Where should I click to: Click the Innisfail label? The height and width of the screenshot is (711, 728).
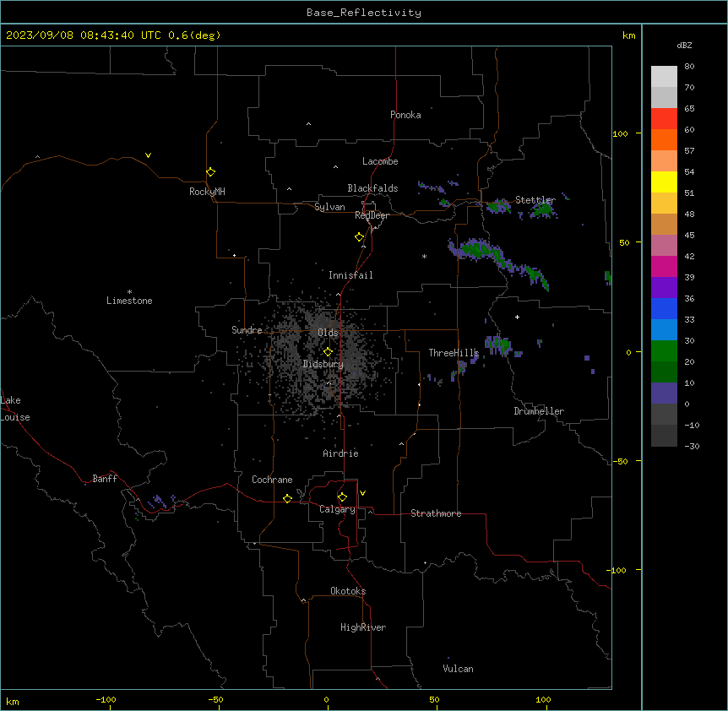tap(350, 275)
